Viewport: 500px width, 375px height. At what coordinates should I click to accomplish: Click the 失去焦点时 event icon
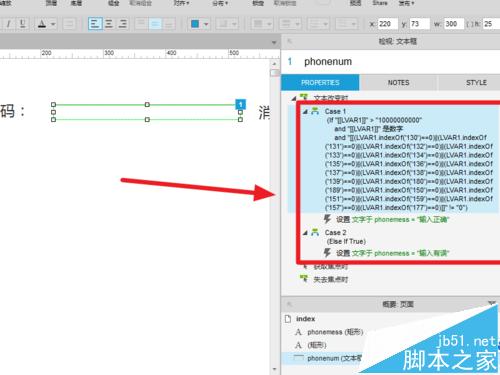pos(304,279)
